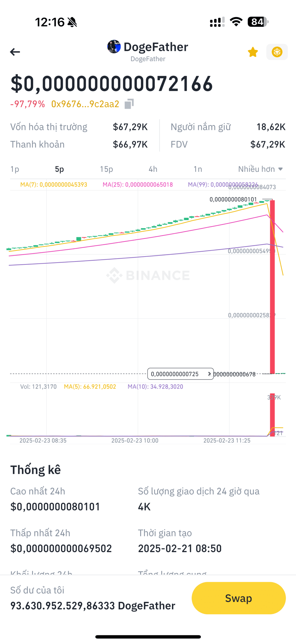This screenshot has height=644, width=296.
Task: Choose the 1n timeframe
Action: pos(198,169)
